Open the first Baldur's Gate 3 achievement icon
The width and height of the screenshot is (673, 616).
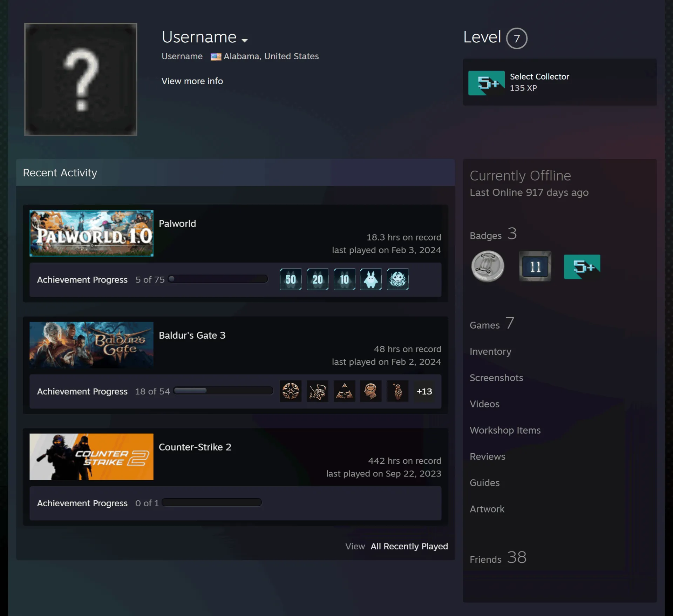point(291,391)
